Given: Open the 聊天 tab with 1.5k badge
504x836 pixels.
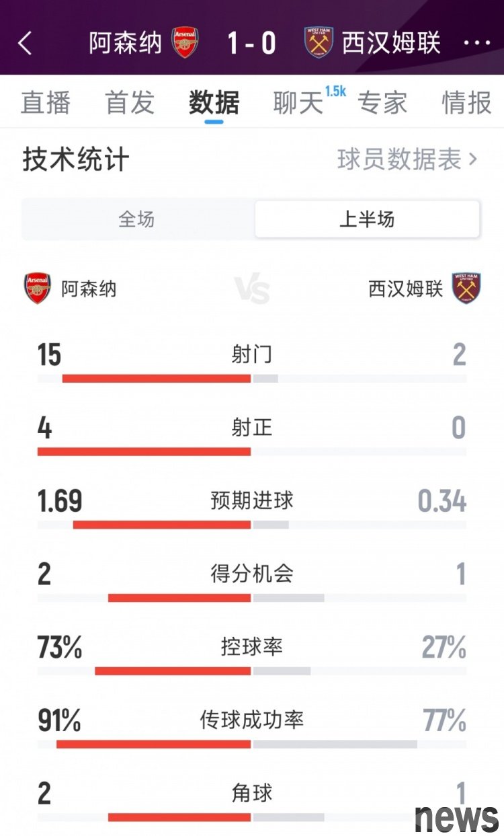Looking at the screenshot, I should point(299,103).
